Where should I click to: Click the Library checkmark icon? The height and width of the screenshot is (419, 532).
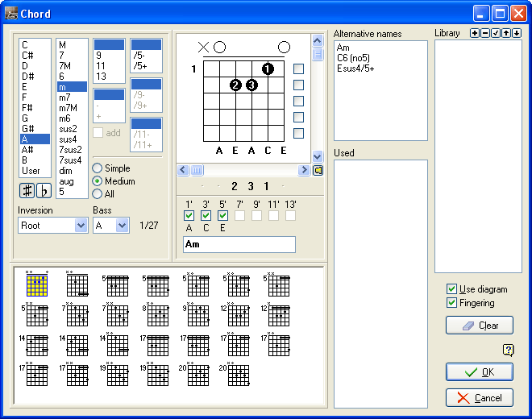click(496, 33)
